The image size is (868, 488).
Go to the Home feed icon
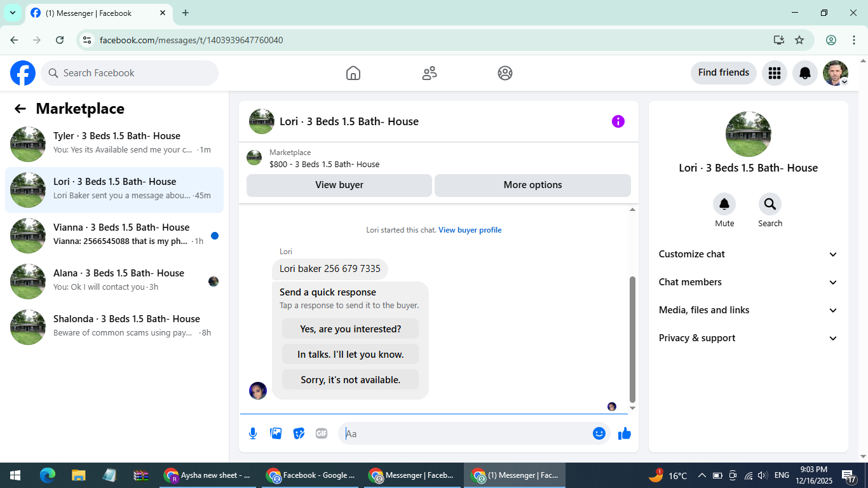(353, 73)
